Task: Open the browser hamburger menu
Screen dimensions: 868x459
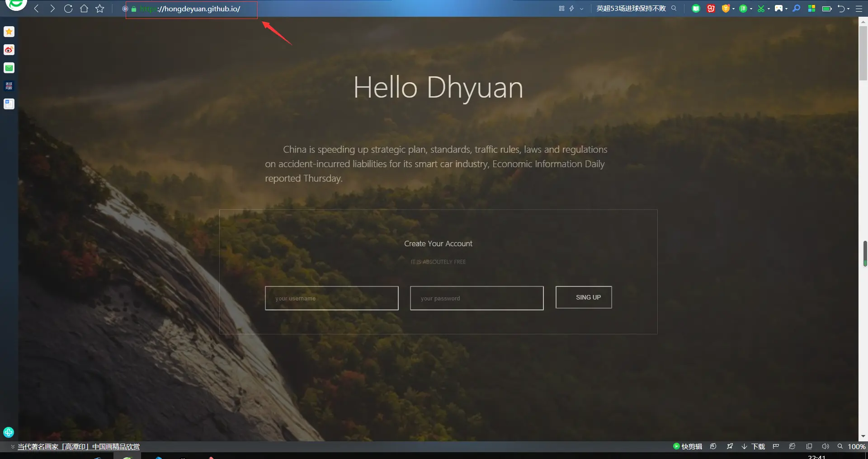Action: pos(859,9)
